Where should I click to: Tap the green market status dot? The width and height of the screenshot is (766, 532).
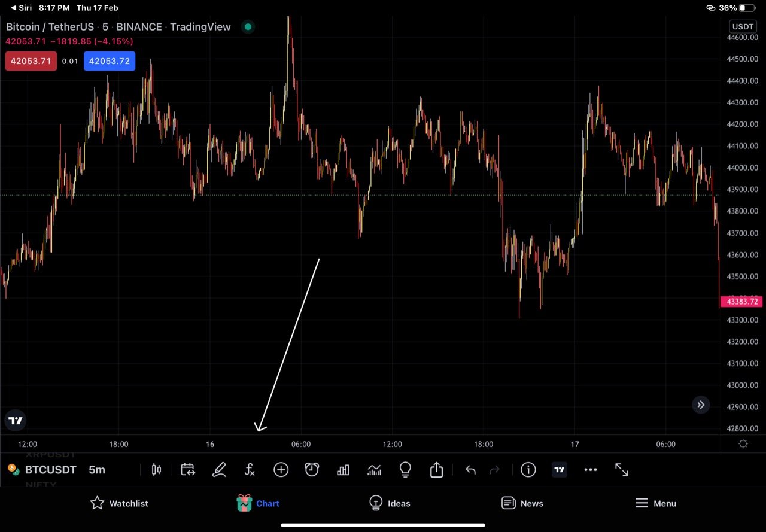click(x=248, y=27)
